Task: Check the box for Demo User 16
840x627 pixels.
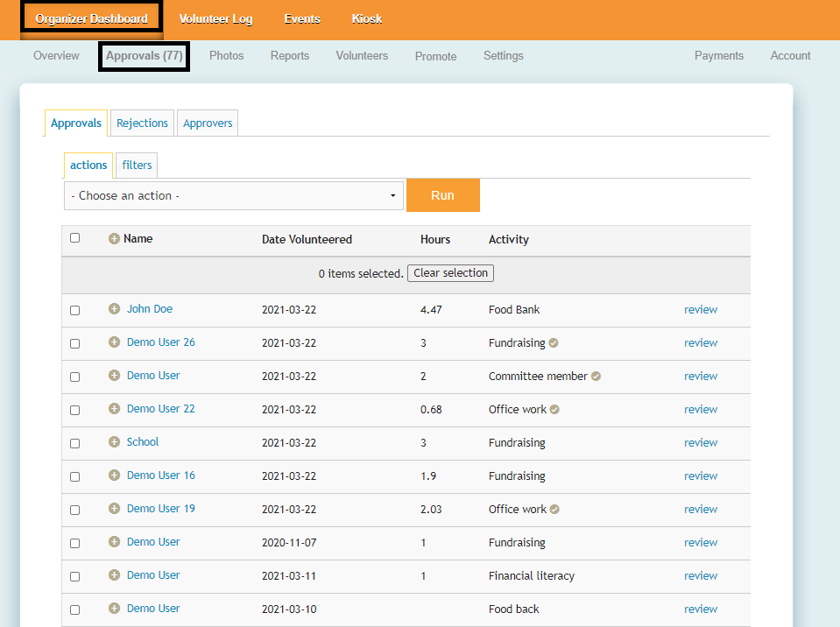Action: [x=74, y=476]
